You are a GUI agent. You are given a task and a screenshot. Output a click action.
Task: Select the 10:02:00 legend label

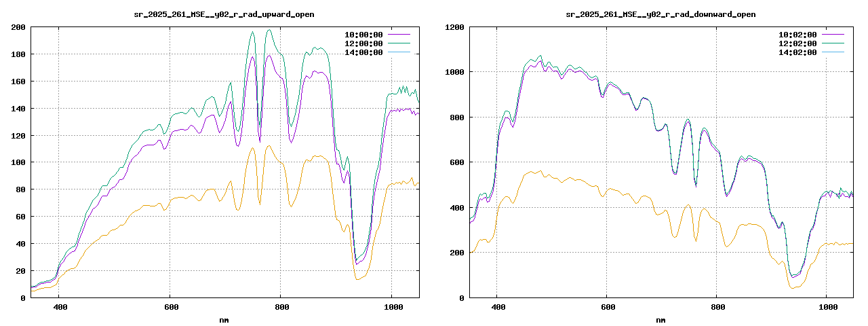tap(797, 35)
